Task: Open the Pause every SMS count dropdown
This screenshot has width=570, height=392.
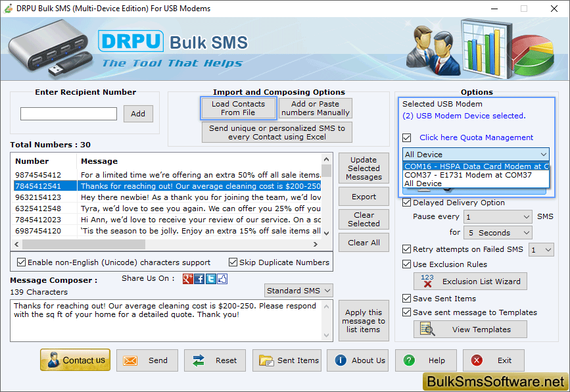Action: coord(526,217)
